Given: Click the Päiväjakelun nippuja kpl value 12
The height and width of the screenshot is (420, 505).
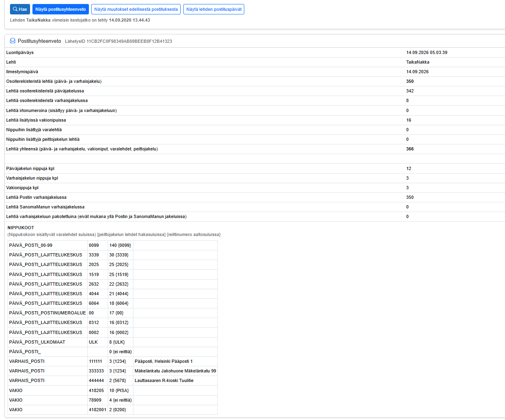Looking at the screenshot, I should (x=408, y=168).
